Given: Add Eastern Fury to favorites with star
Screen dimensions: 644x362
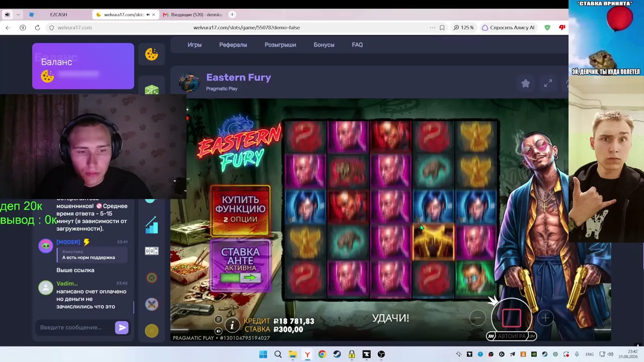Looking at the screenshot, I should [x=525, y=83].
